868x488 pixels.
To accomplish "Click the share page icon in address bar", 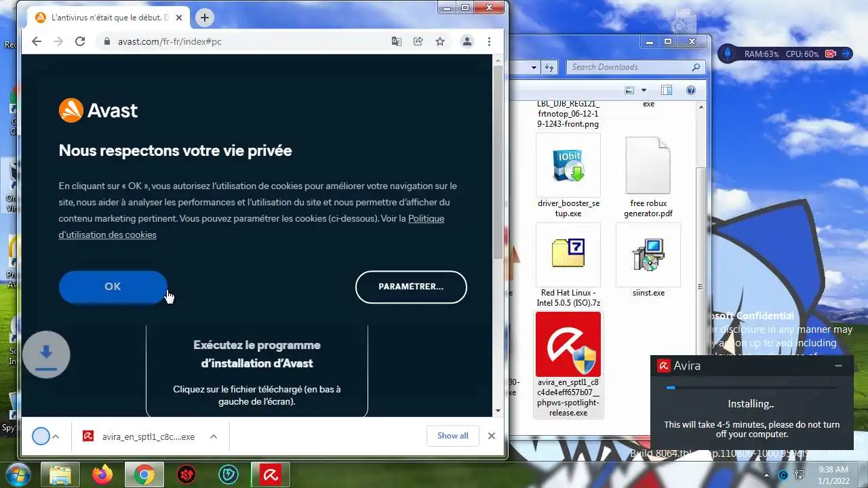I will [x=418, y=41].
